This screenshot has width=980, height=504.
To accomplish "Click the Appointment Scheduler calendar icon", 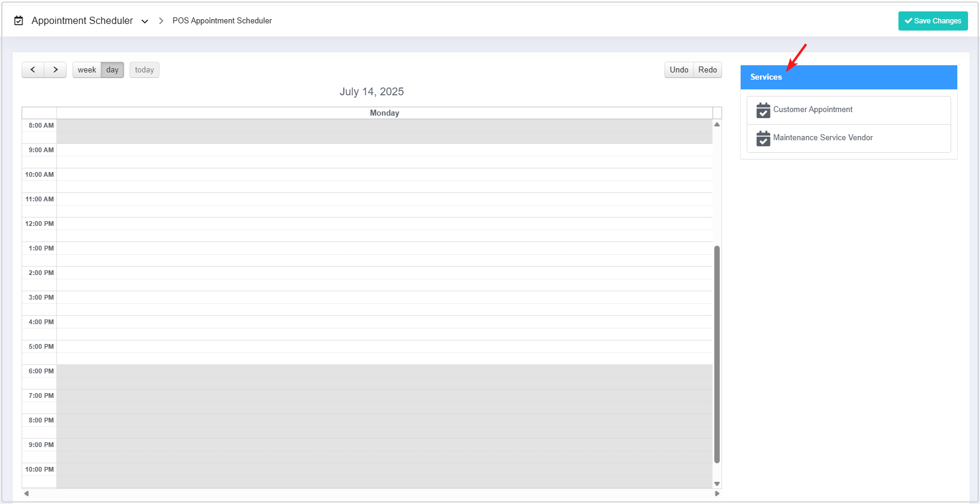I will click(19, 21).
